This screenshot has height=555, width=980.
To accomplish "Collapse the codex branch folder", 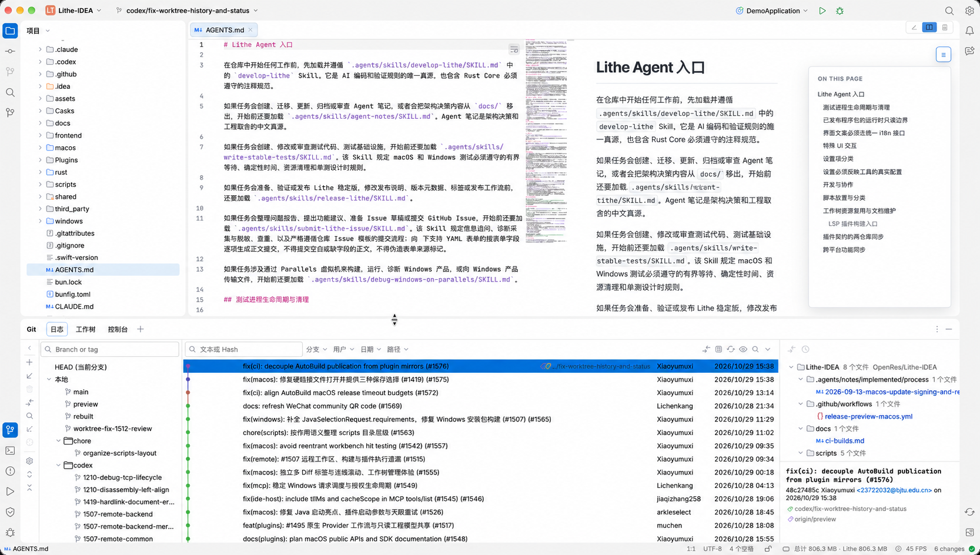I will [58, 465].
